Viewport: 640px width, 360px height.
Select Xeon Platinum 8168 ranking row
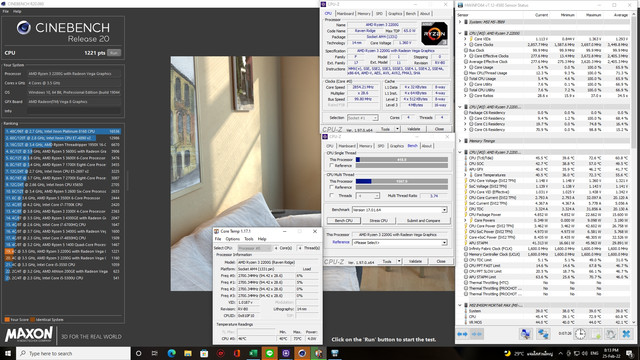click(62, 131)
